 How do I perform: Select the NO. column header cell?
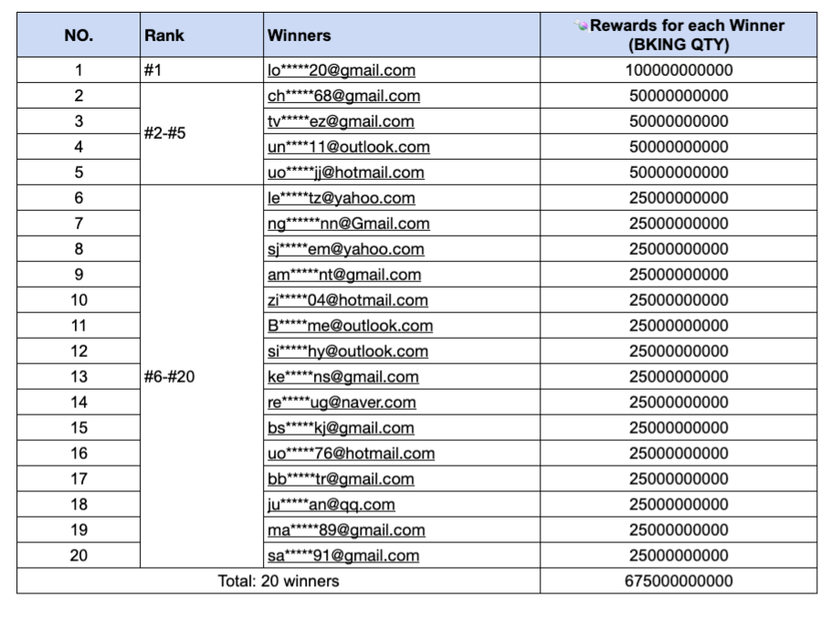pos(79,36)
